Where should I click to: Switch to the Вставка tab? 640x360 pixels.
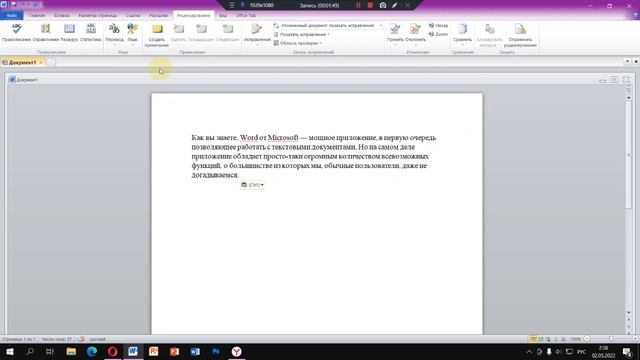pyautogui.click(x=62, y=16)
